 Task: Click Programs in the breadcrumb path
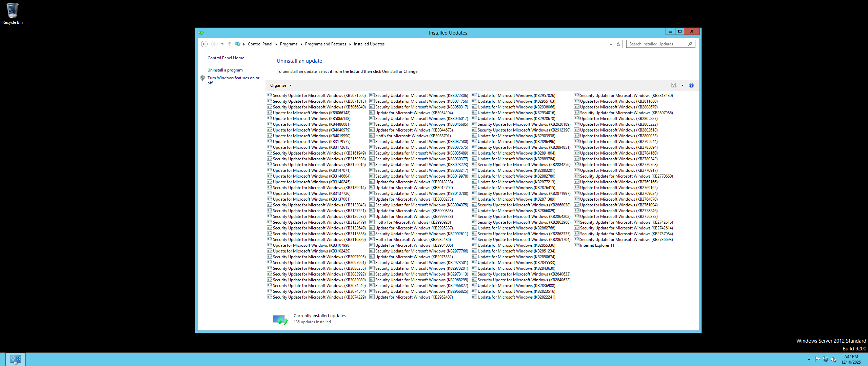pos(289,44)
